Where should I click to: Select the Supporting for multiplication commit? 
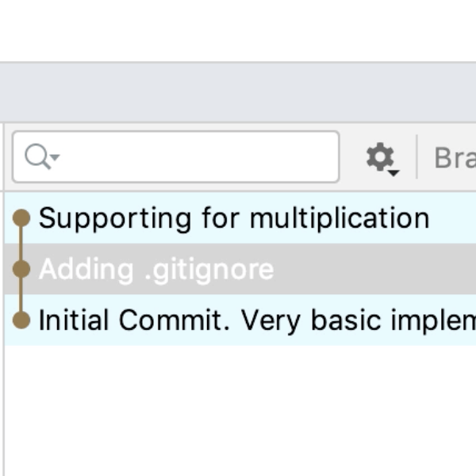click(234, 218)
